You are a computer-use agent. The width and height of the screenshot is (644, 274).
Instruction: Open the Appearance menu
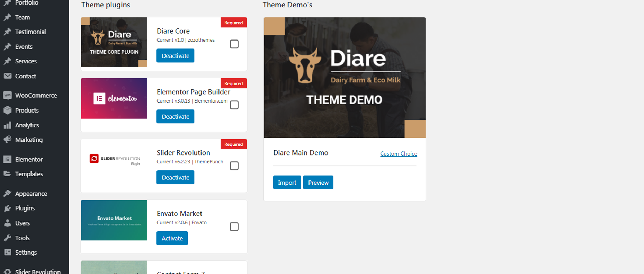click(31, 194)
